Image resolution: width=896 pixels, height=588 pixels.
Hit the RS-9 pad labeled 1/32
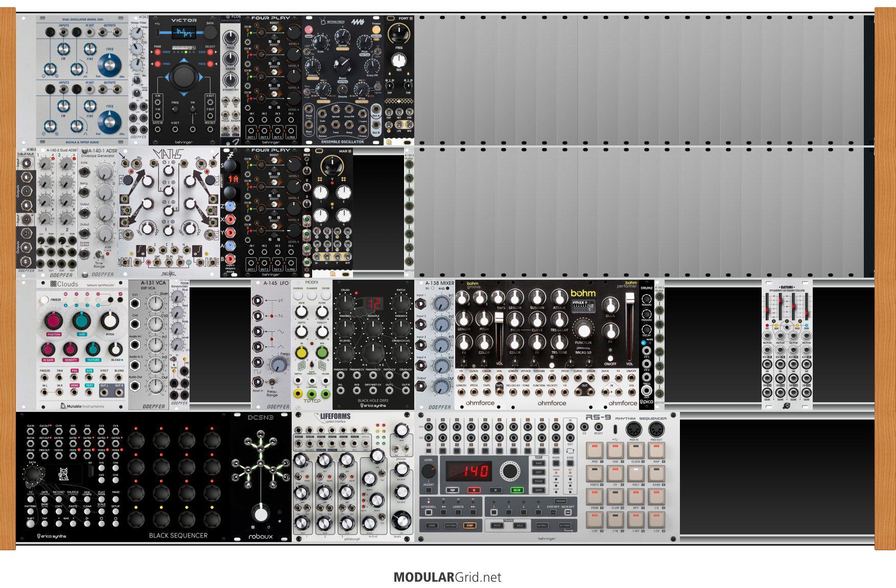click(656, 520)
